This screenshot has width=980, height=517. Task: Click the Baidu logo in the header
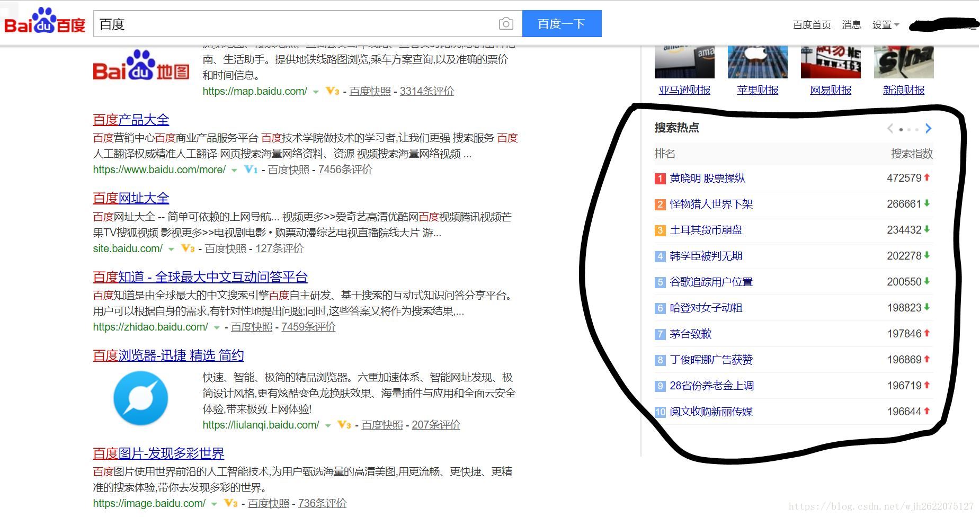click(45, 21)
